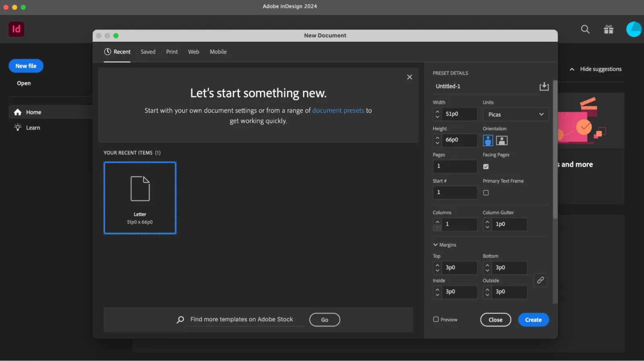Select landscape orientation icon

coord(502,140)
